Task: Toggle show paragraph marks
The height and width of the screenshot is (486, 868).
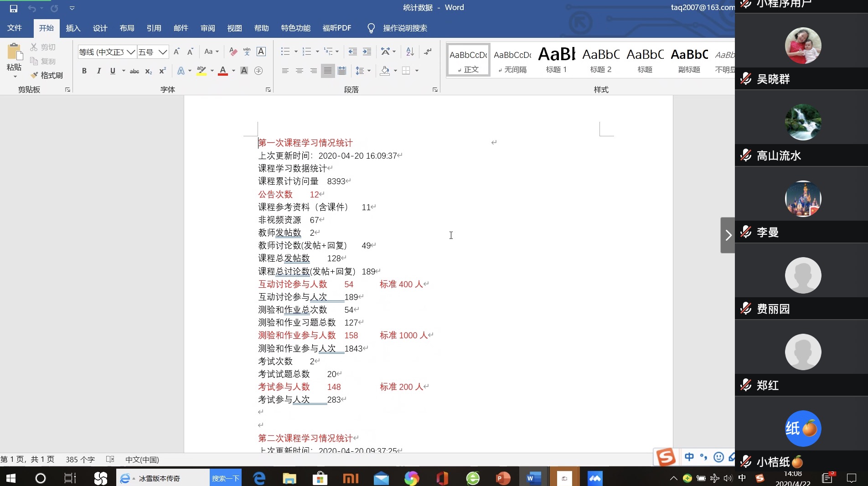Action: point(428,52)
